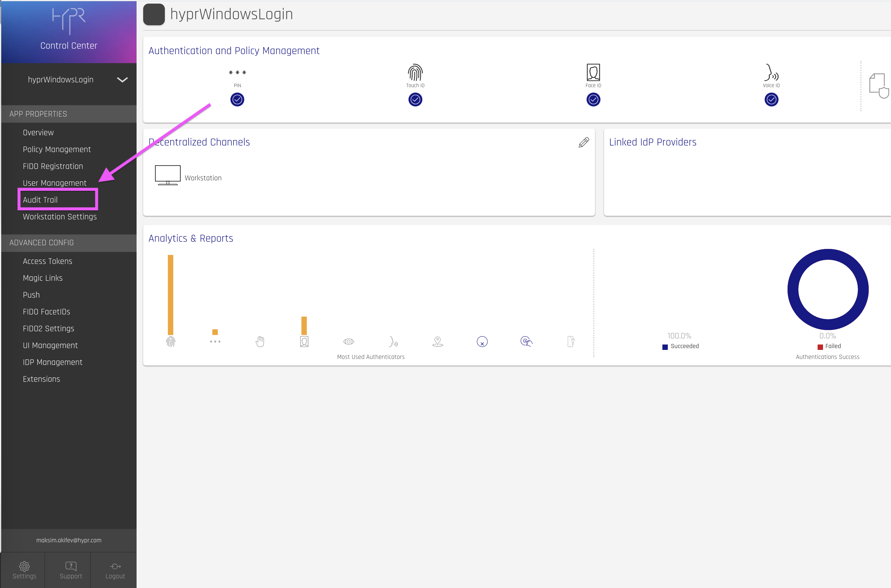891x588 pixels.
Task: Toggle the Voice ID enabled checkmark
Action: click(x=771, y=100)
